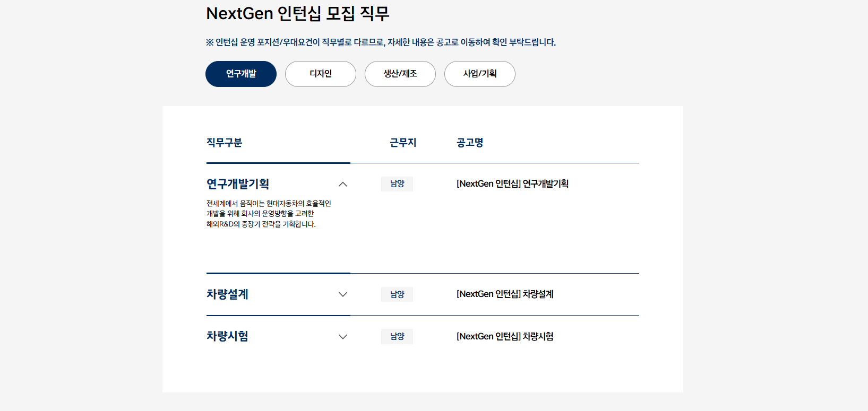Click the 남양 badge next to 차량시험
868x411 pixels.
397,336
